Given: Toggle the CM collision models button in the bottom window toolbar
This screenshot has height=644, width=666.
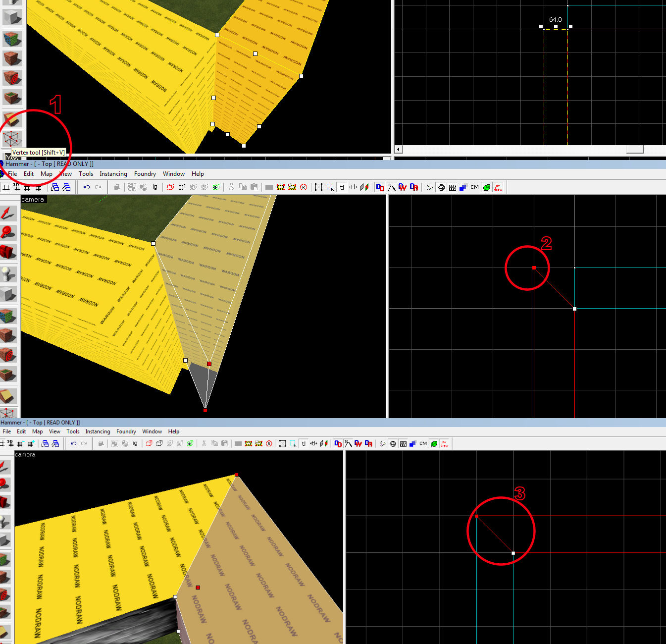Looking at the screenshot, I should pos(423,443).
